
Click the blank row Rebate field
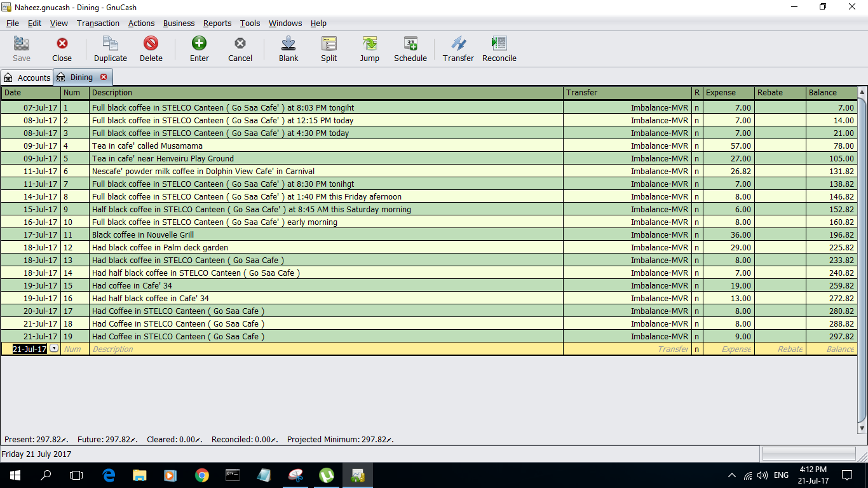coord(780,349)
